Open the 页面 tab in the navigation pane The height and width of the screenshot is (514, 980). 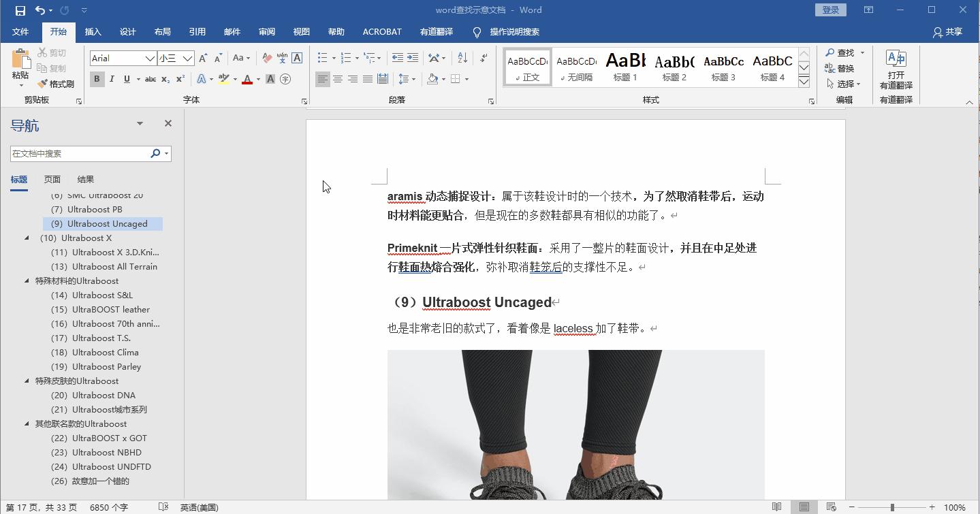(52, 179)
